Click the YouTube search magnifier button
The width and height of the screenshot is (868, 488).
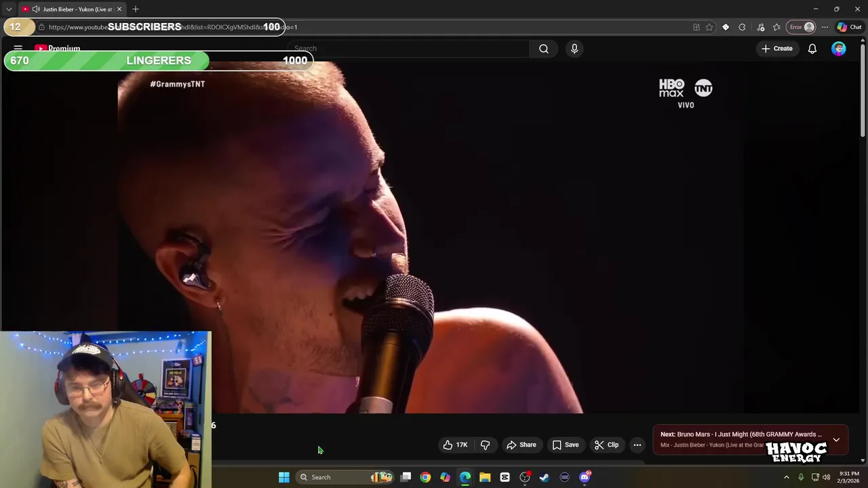[x=544, y=48]
